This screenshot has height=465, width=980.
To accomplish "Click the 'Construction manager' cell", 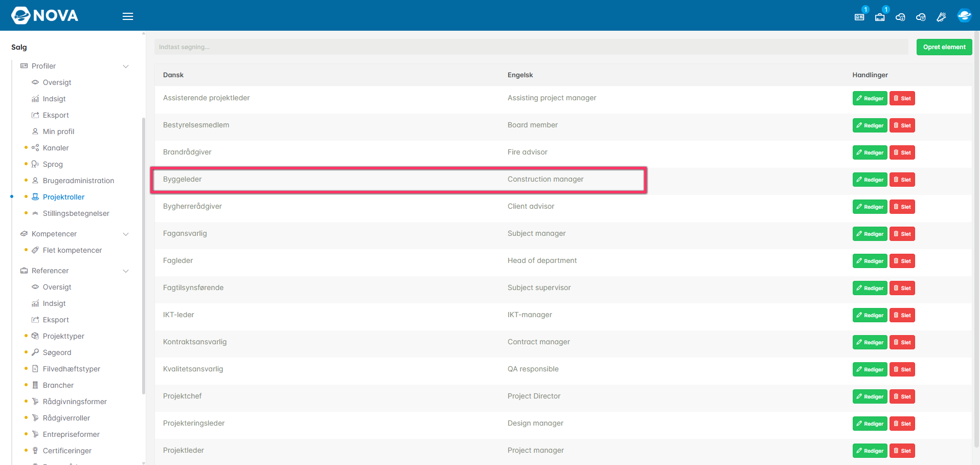I will click(x=545, y=179).
